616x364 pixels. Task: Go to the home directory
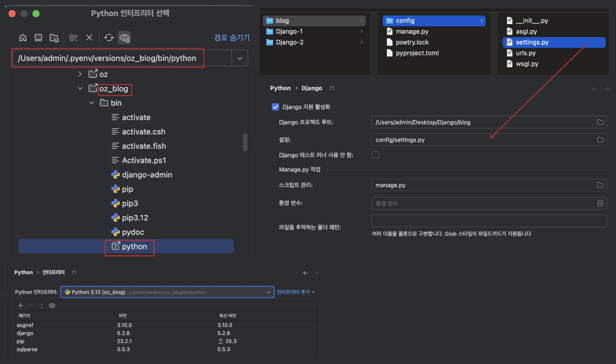point(23,38)
